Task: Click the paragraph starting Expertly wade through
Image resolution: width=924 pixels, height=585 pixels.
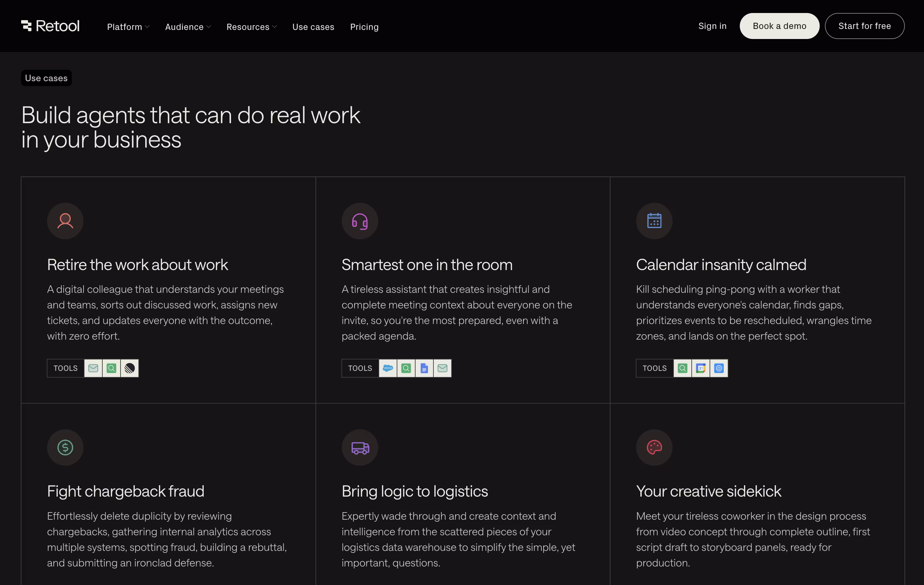Action: [x=458, y=539]
